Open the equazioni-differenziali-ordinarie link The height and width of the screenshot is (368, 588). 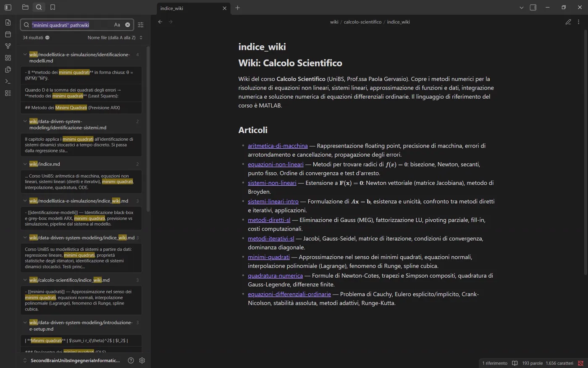(289, 294)
